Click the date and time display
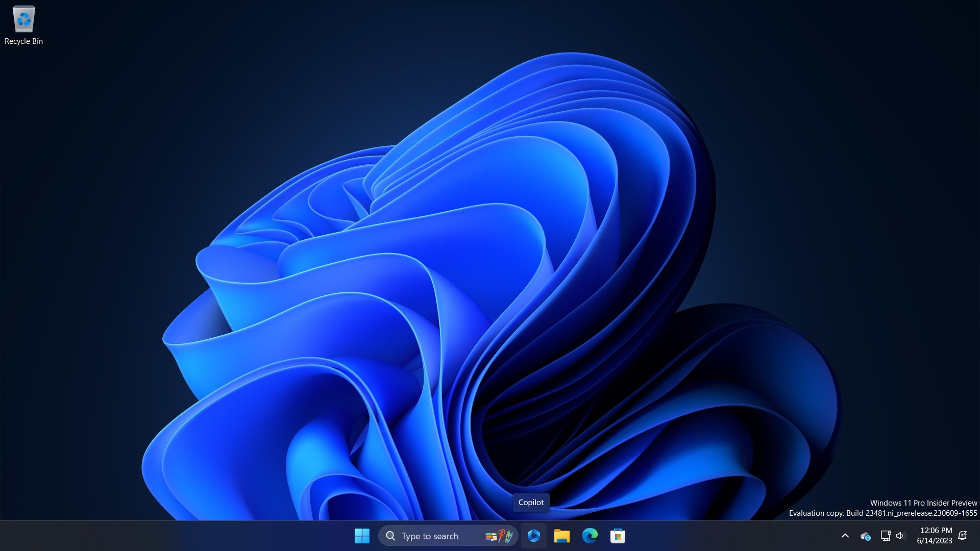This screenshot has width=980, height=551. coord(936,536)
